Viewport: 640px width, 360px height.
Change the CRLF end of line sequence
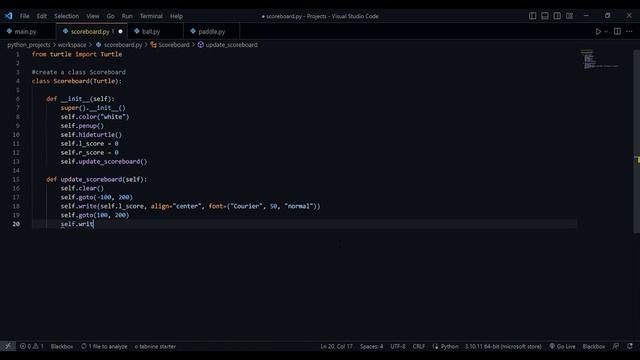419,346
